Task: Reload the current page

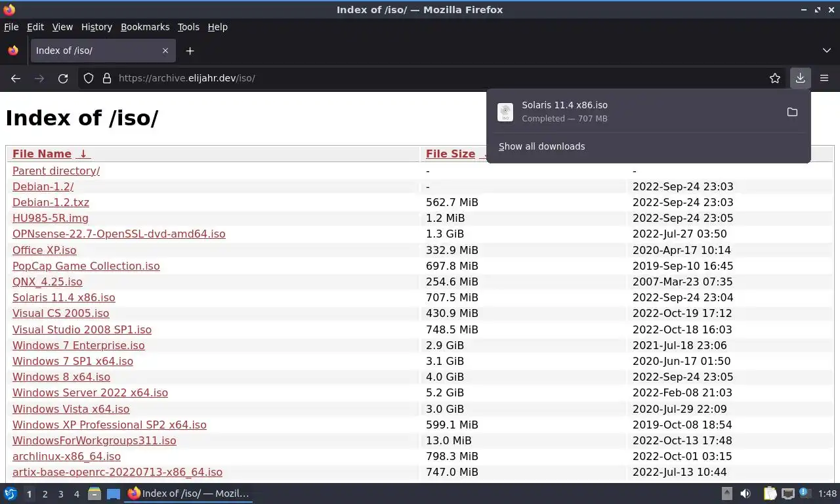Action: click(x=63, y=78)
